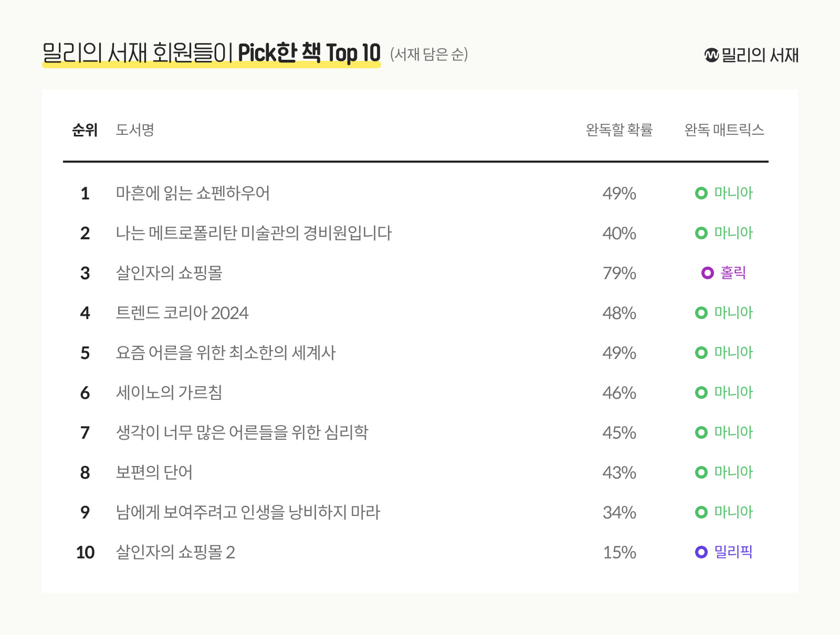
Task: Click 마니아 circle icon for 트렌드 코리아 2024
Action: coord(701,313)
